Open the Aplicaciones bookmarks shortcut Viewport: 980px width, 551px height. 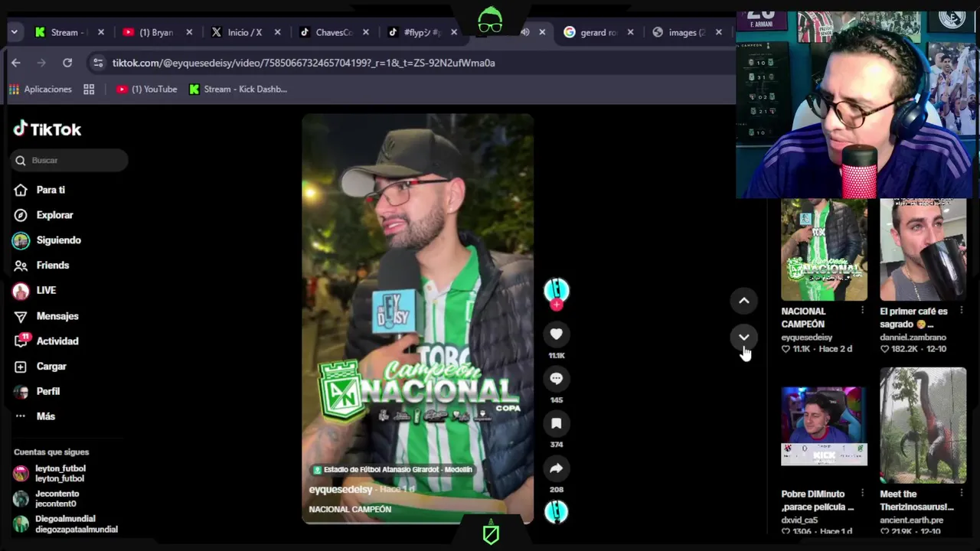point(41,90)
